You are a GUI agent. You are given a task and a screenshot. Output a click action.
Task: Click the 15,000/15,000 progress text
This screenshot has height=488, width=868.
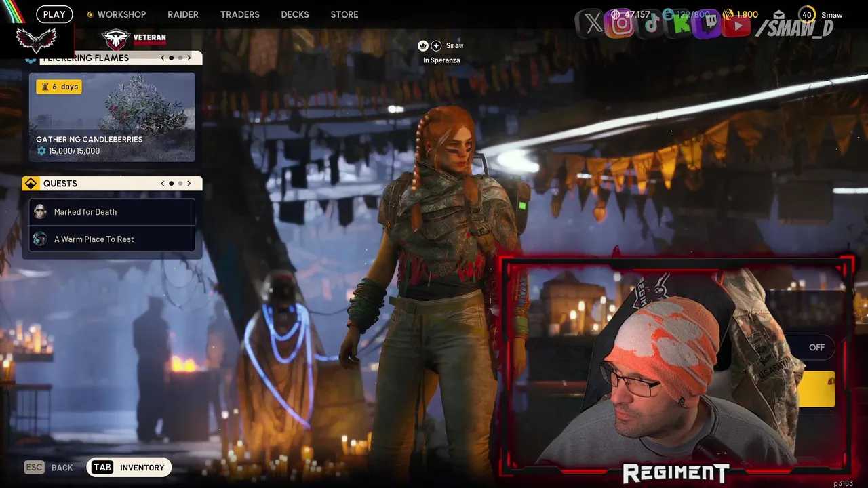(x=74, y=151)
